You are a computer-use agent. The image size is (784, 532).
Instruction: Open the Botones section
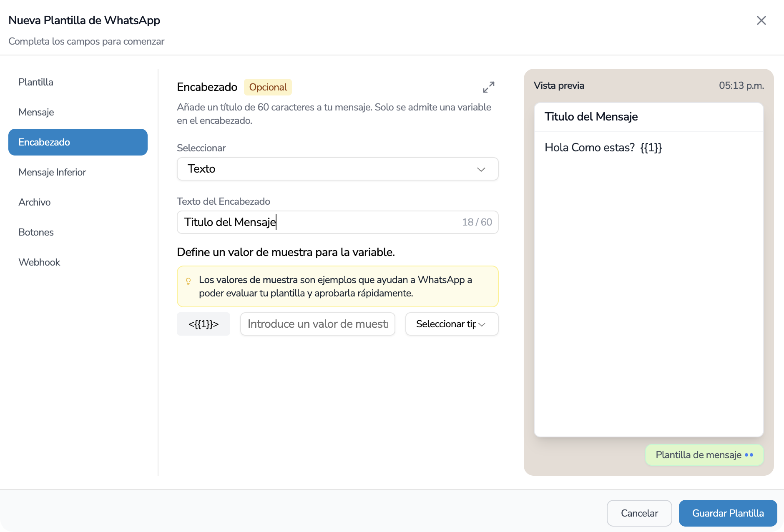click(x=78, y=232)
